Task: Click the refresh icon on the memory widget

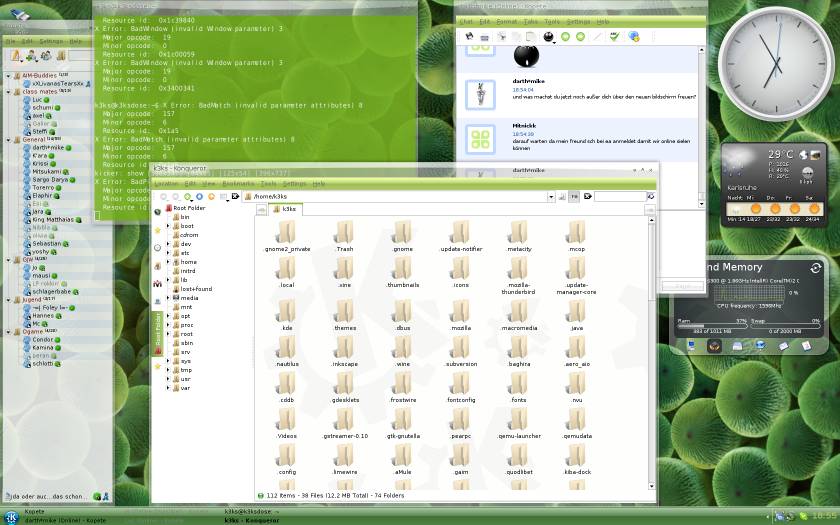Action: pos(815,268)
